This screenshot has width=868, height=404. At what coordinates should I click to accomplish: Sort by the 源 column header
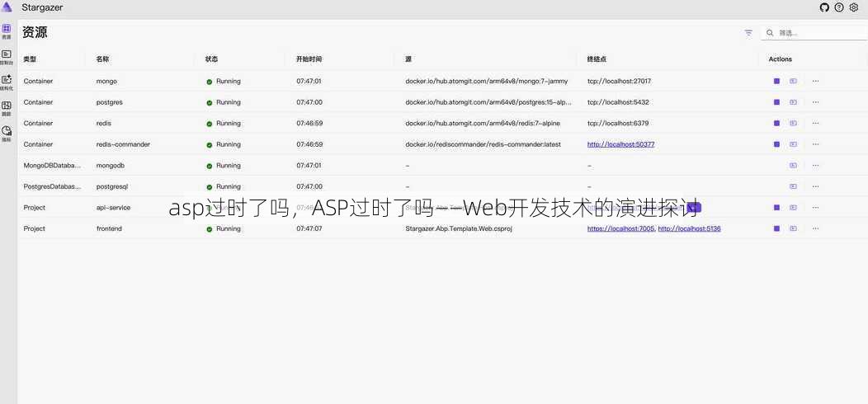click(x=408, y=59)
